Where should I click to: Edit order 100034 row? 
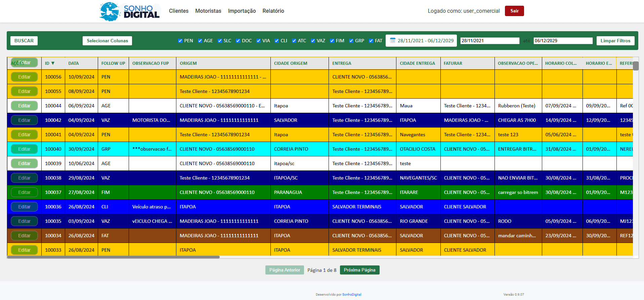click(24, 236)
